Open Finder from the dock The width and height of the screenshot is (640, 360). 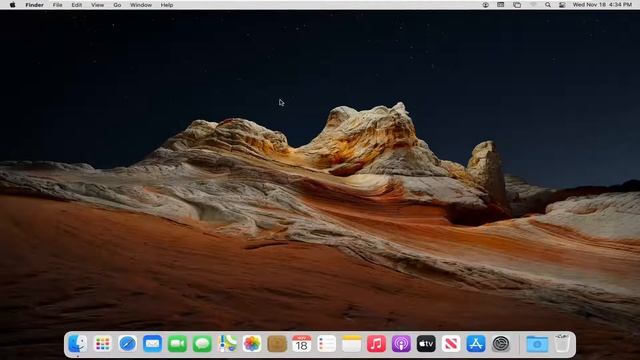[78, 344]
